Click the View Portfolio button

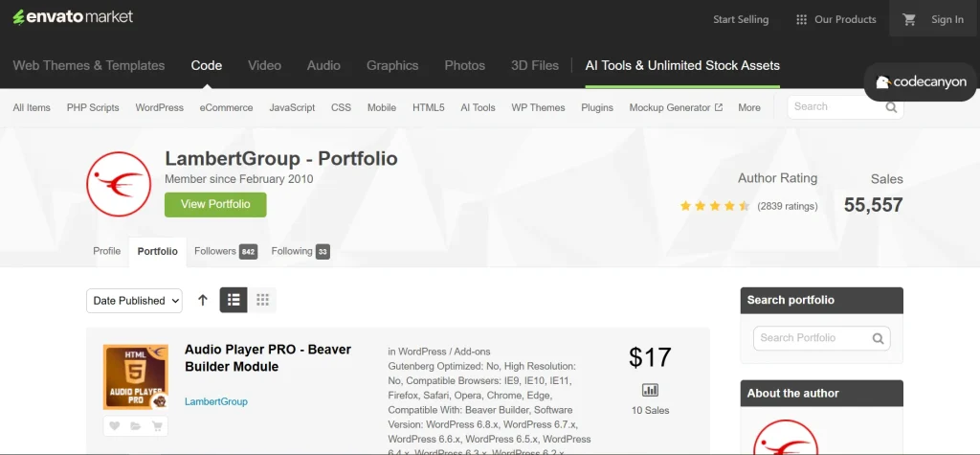coord(215,204)
